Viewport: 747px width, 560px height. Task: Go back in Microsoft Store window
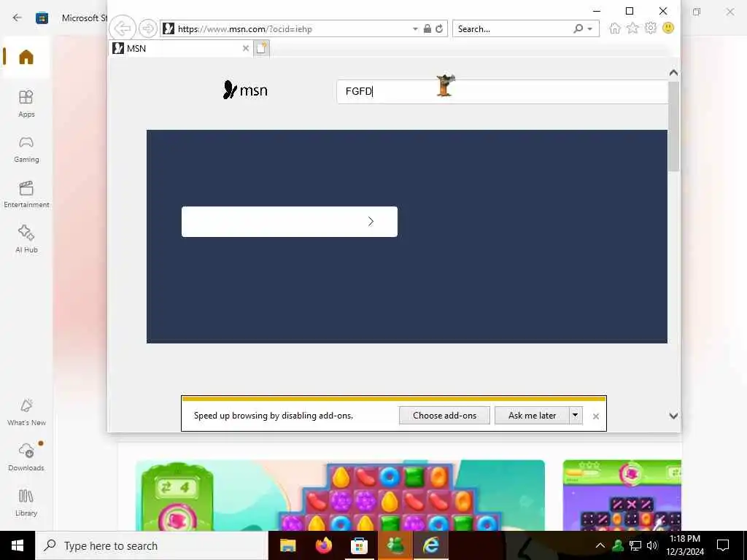point(18,17)
